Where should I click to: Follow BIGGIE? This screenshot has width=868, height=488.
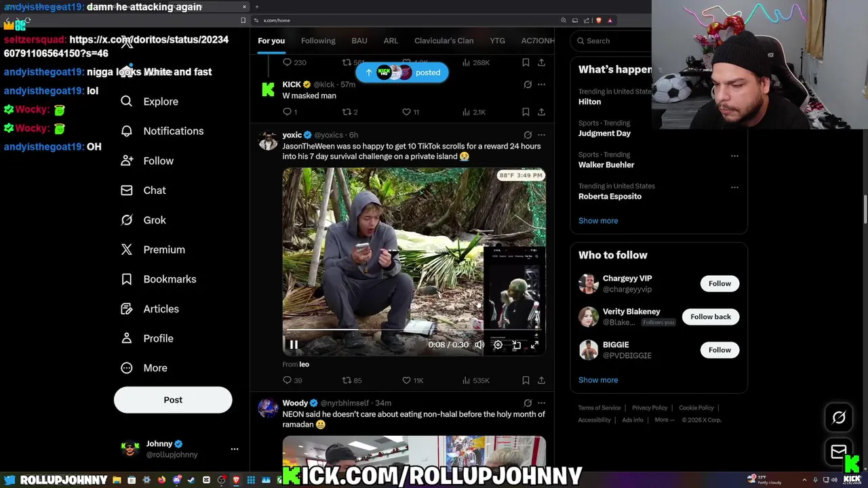pos(719,350)
